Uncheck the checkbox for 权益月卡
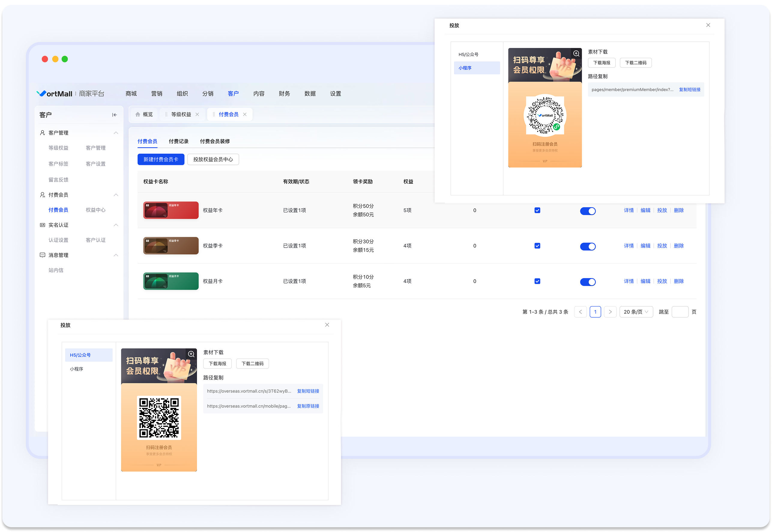 tap(538, 281)
